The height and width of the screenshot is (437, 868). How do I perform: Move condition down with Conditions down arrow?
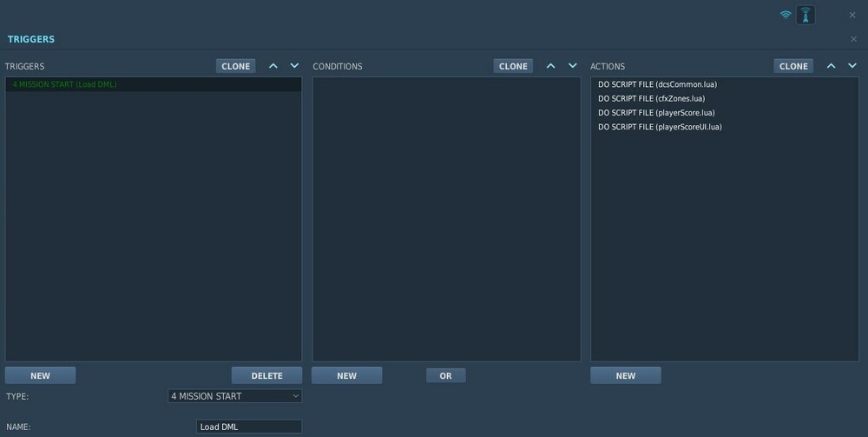tap(572, 66)
